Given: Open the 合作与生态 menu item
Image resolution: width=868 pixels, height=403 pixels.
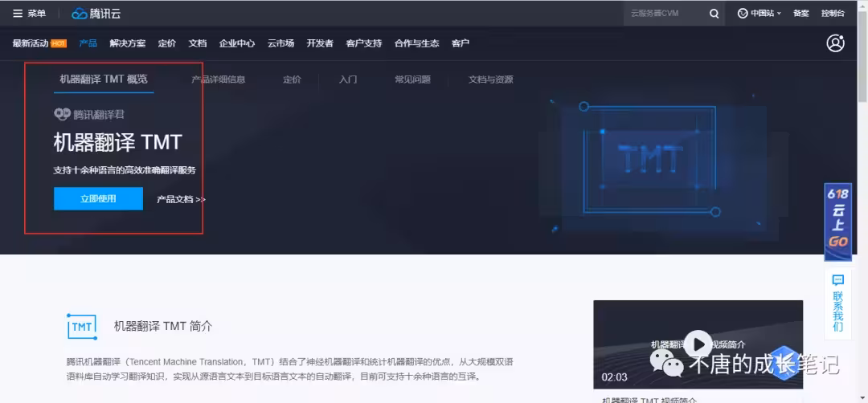Looking at the screenshot, I should 417,43.
